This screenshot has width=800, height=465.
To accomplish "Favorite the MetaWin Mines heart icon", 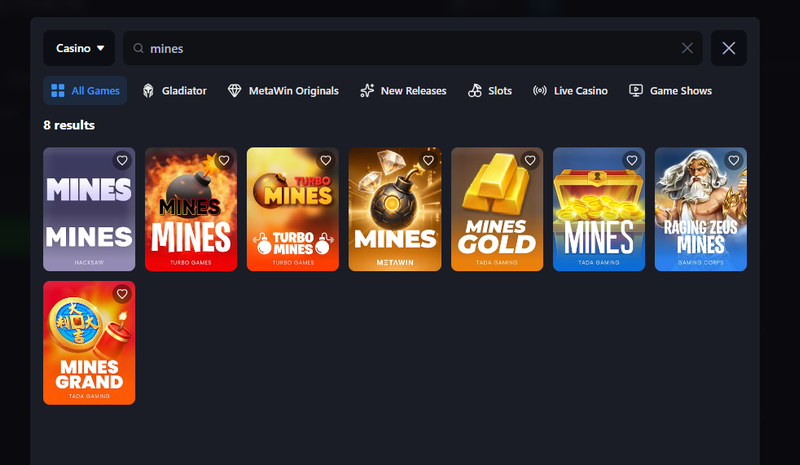I will click(428, 160).
